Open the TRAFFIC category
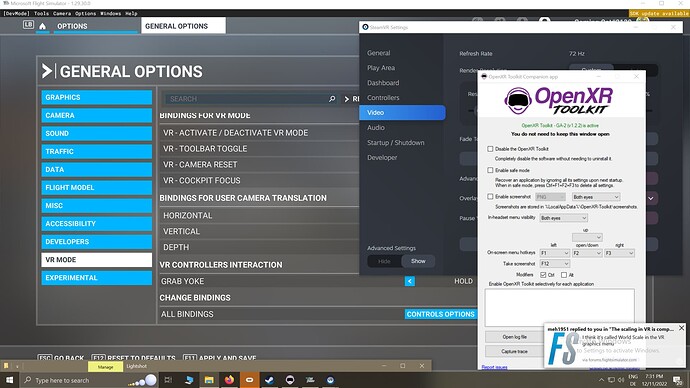The height and width of the screenshot is (388, 690). [x=97, y=151]
